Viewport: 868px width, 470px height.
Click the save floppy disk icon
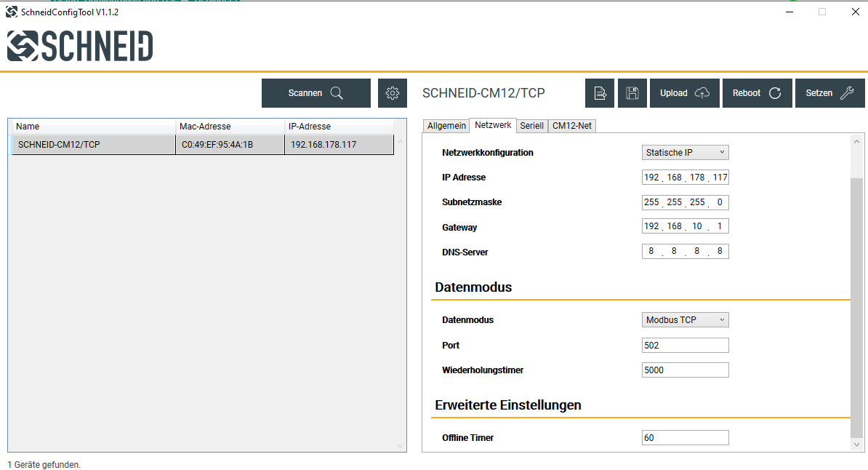[x=632, y=93]
